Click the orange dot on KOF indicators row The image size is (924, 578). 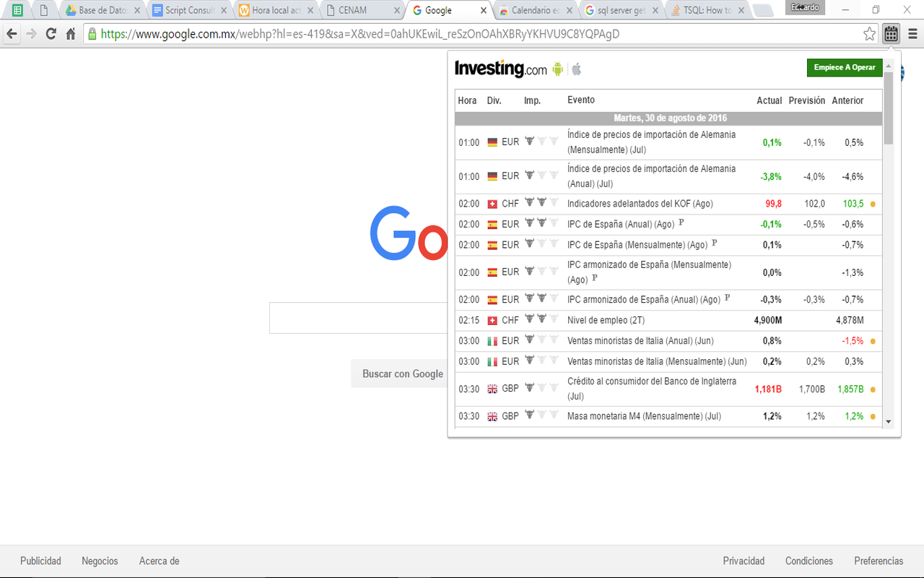(x=873, y=204)
